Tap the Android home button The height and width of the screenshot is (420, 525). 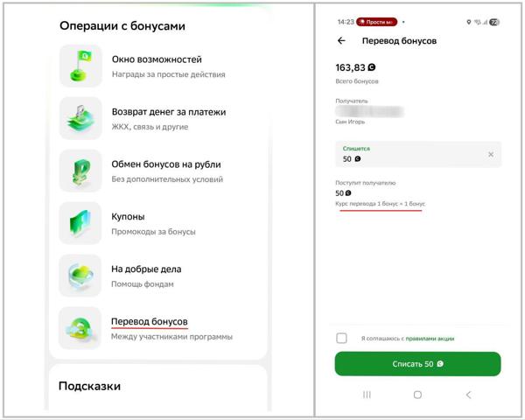[417, 395]
